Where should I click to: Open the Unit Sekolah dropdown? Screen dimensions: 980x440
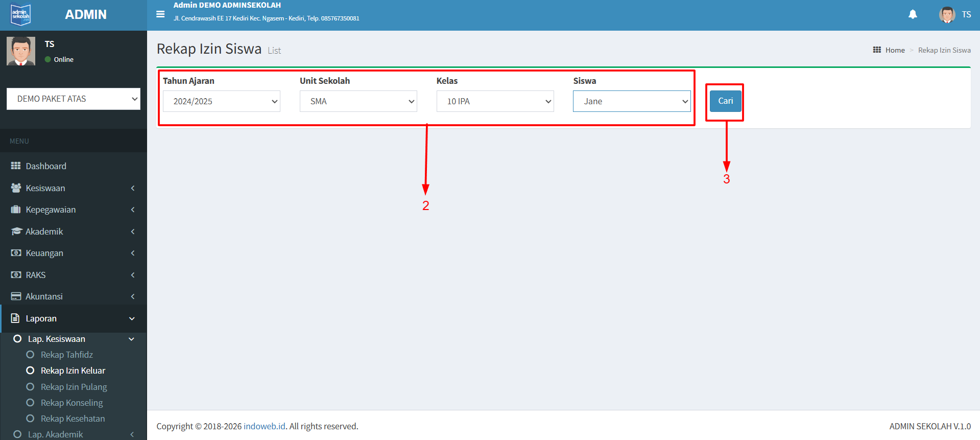[358, 101]
